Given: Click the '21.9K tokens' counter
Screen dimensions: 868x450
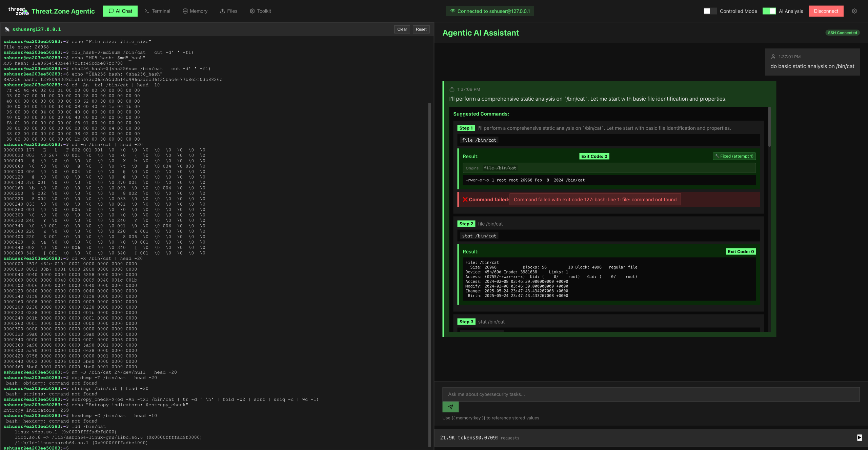Looking at the screenshot, I should pyautogui.click(x=457, y=438).
